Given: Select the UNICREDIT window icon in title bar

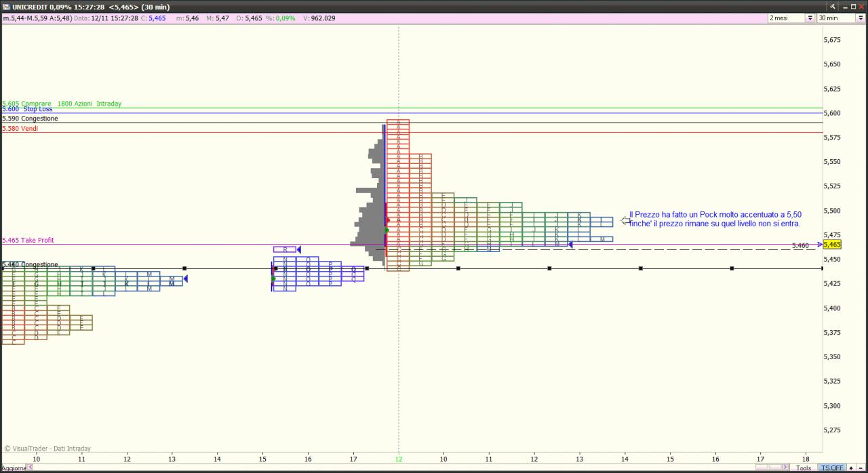Looking at the screenshot, I should (7, 6).
